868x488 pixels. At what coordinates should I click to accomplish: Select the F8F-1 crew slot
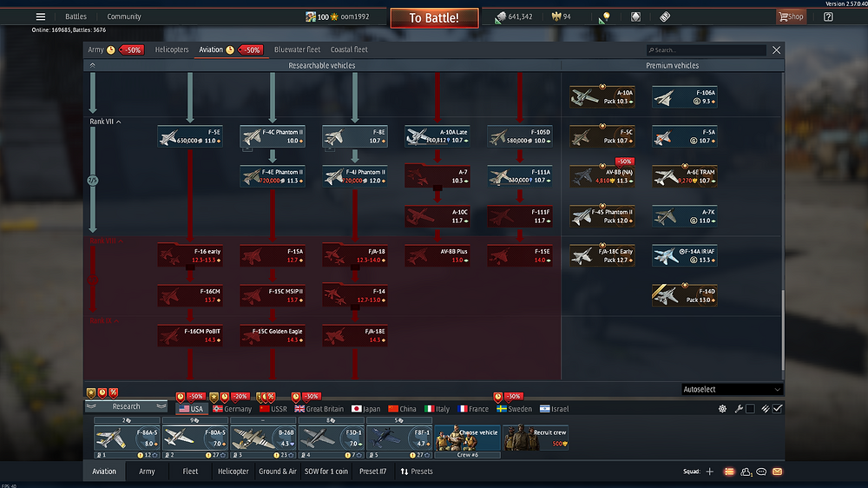point(399,438)
